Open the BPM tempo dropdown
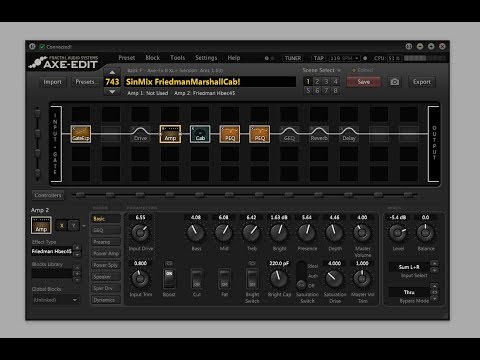480x360 pixels. coord(344,58)
